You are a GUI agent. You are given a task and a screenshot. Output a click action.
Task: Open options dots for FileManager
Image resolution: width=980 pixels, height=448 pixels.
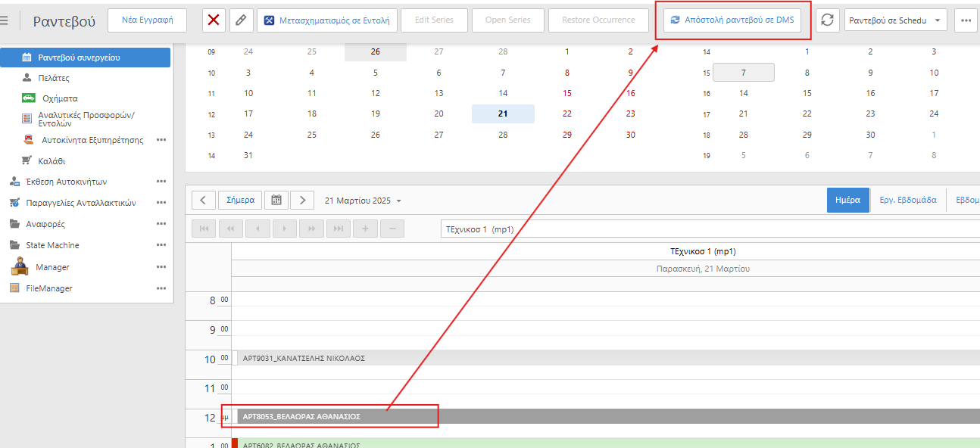161,288
